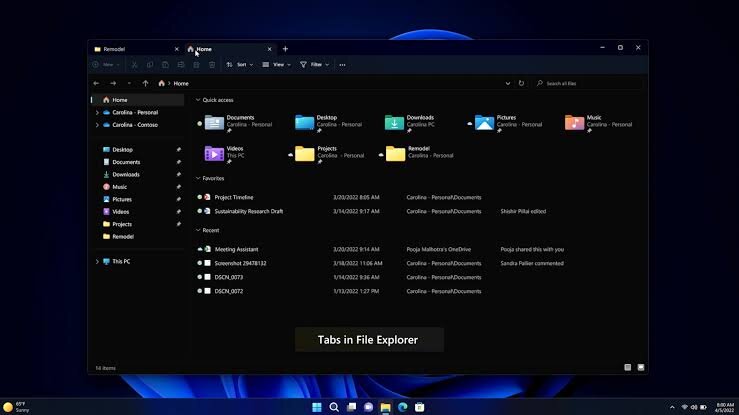Open the Downloads folder icon

(394, 123)
